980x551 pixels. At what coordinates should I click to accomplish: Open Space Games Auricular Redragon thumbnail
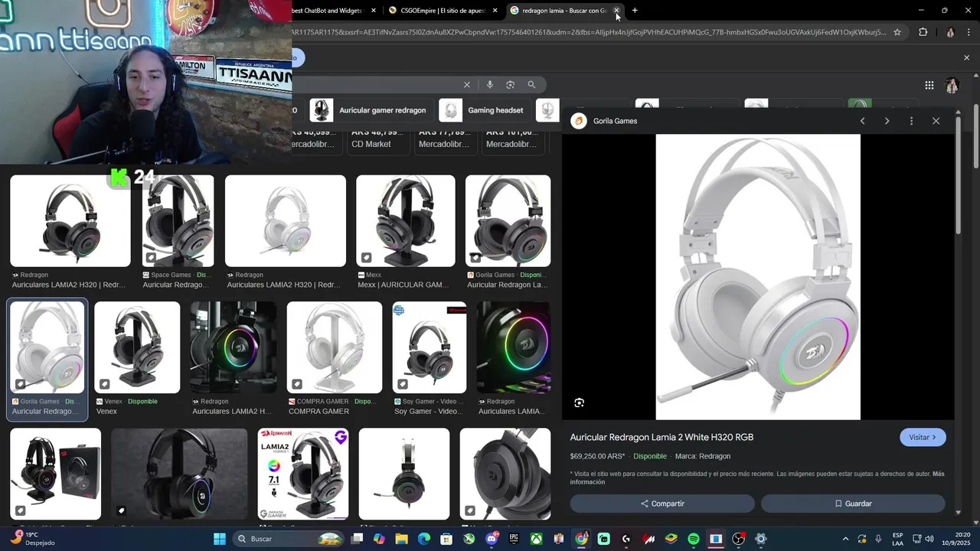(x=178, y=221)
